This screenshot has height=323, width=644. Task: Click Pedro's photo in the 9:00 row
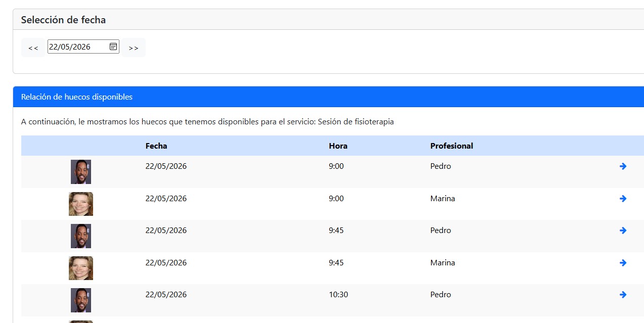(x=81, y=172)
